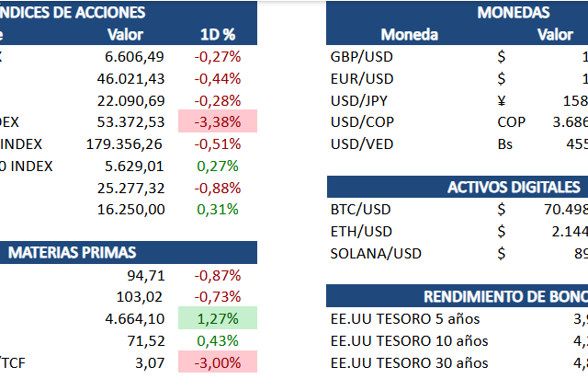The height and width of the screenshot is (390, 588).
Task: Click the 1D % column header
Action: (217, 35)
